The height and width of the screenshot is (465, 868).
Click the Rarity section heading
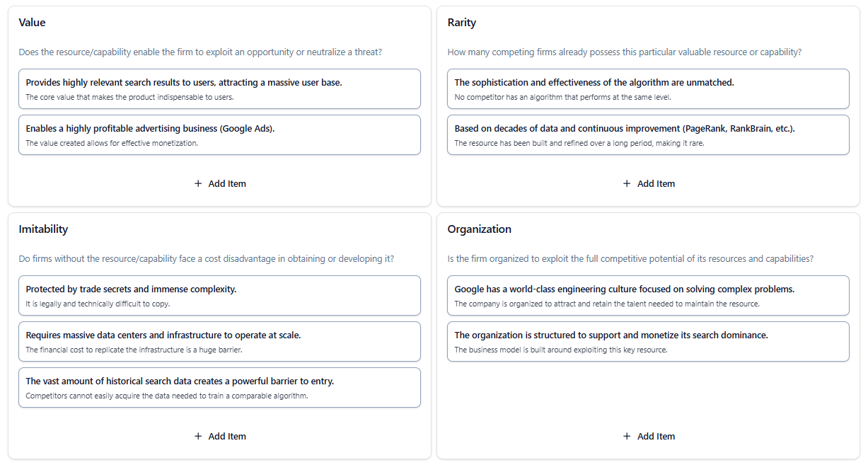461,22
